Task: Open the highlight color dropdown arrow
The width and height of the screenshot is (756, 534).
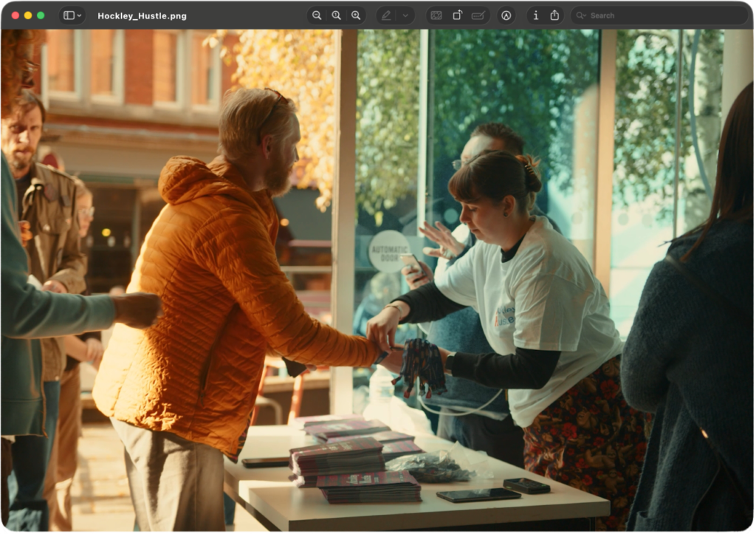Action: (405, 16)
